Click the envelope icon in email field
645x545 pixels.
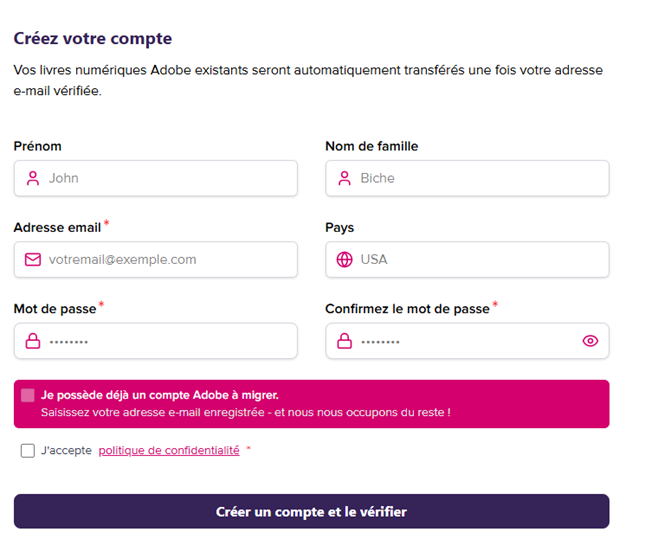pos(33,260)
